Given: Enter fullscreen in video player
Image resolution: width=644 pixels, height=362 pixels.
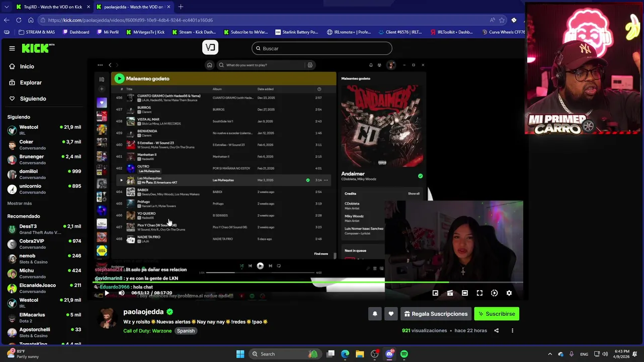Looking at the screenshot, I should click(479, 293).
